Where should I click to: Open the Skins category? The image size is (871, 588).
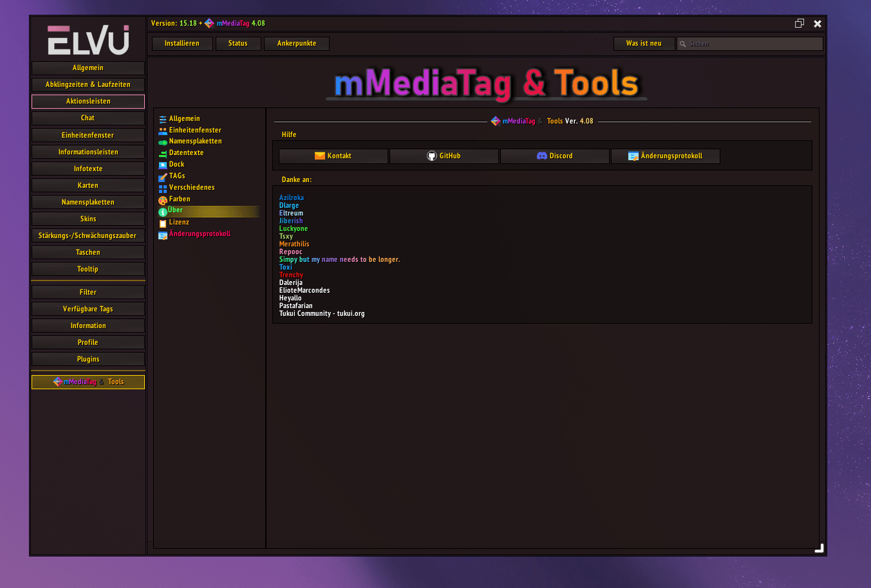tap(88, 219)
